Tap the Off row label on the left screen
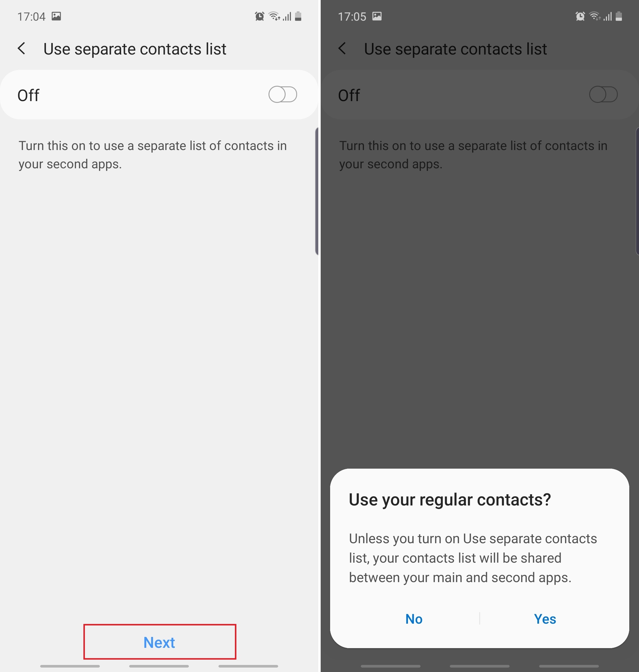This screenshot has width=639, height=672. (28, 95)
